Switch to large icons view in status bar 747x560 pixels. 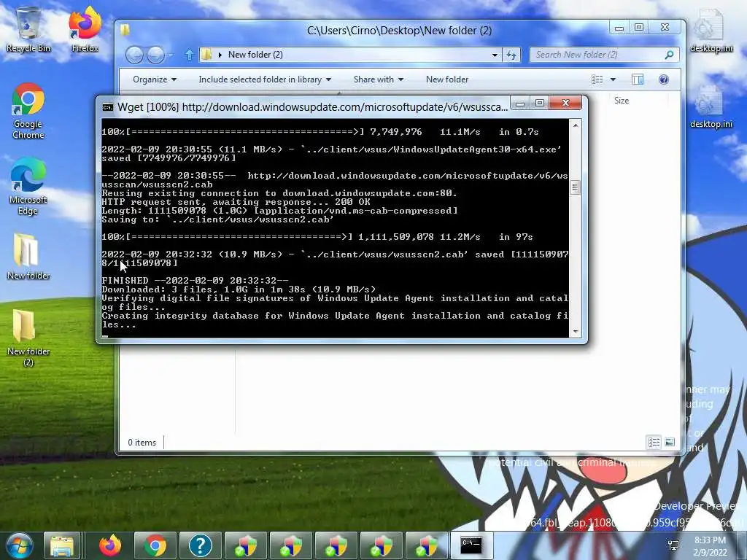[670, 443]
